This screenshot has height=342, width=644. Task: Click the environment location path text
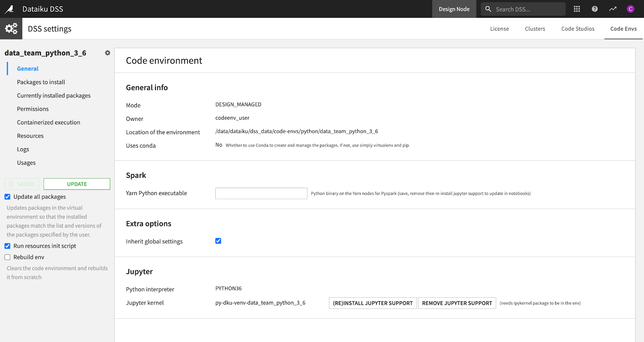click(297, 131)
